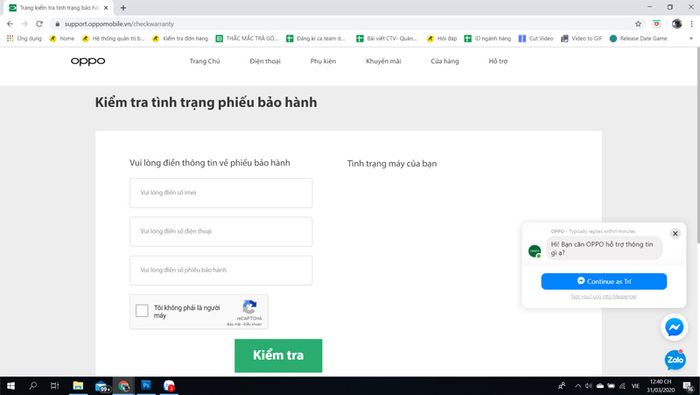Open the taskbar search icon
Image resolution: width=700 pixels, height=395 pixels.
point(33,386)
